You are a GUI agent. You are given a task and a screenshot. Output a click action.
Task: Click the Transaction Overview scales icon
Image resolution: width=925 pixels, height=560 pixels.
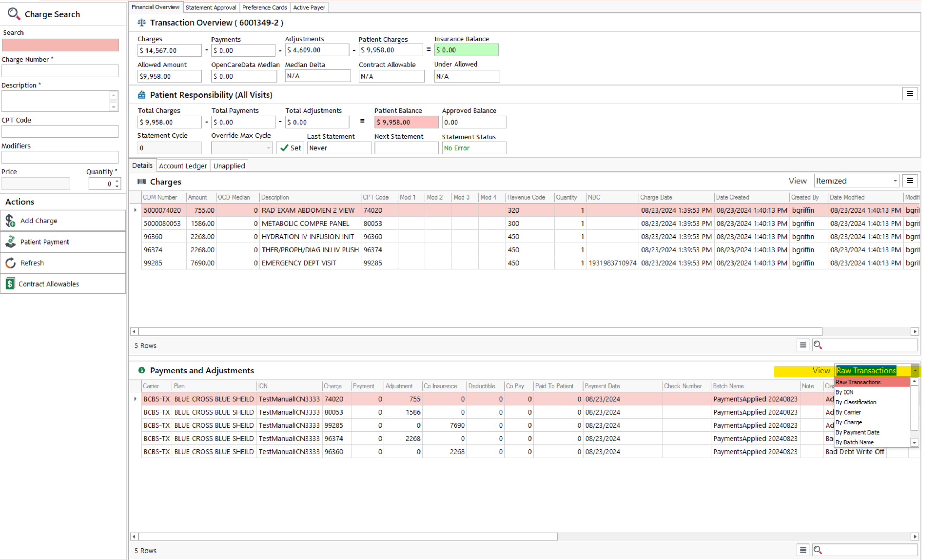pos(142,23)
